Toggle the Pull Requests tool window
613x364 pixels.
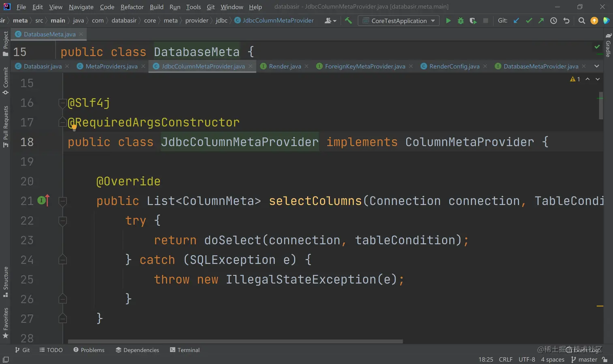[6, 126]
